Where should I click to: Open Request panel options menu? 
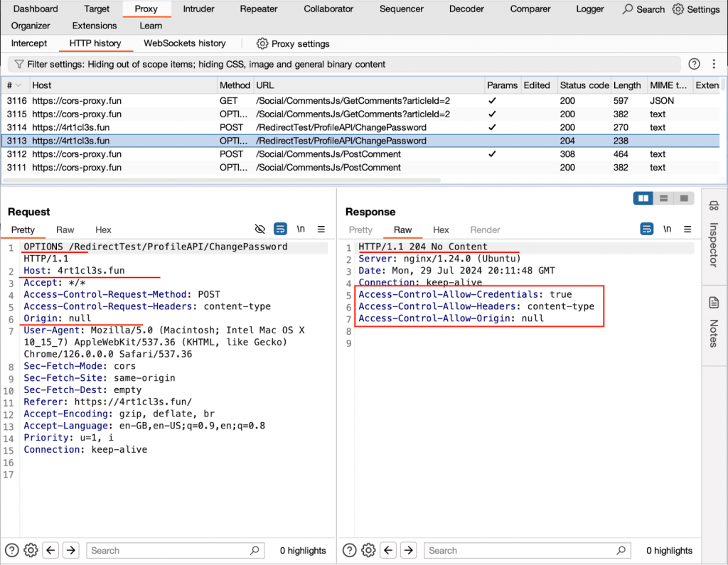tap(321, 229)
